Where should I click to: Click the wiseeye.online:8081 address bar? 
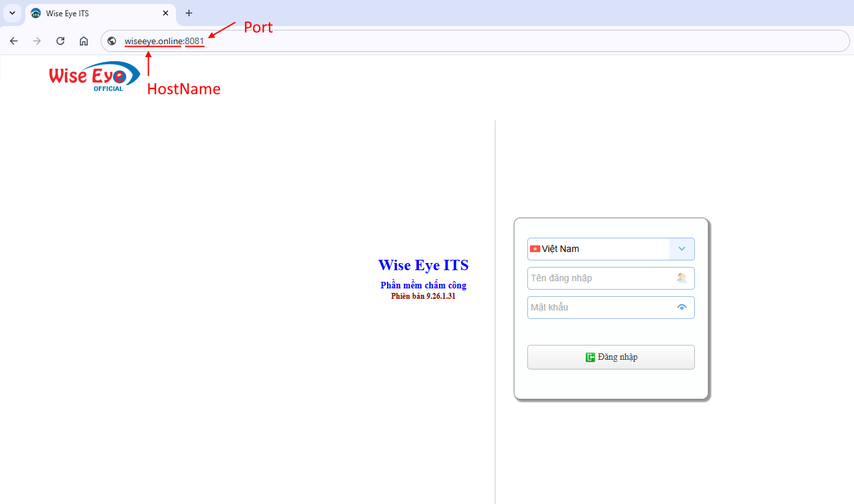pos(455,41)
